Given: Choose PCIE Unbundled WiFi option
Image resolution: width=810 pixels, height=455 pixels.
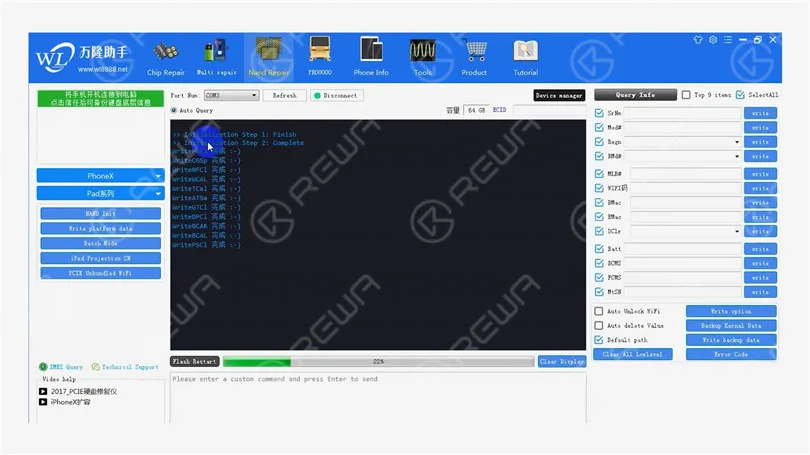Looking at the screenshot, I should point(100,273).
